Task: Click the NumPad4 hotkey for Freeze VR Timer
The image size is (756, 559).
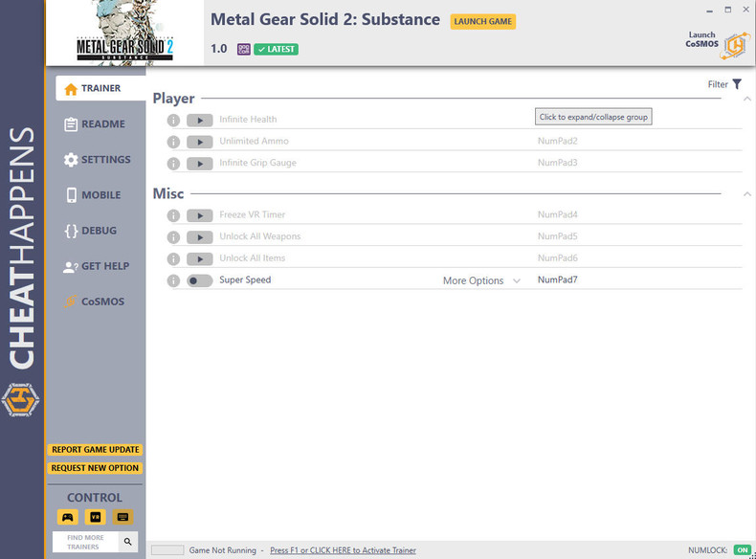Action: 557,214
